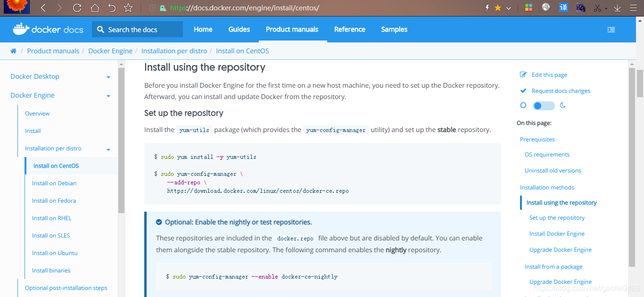Click the gray globe extension icon
The width and height of the screenshot is (644, 297).
pos(546,7)
